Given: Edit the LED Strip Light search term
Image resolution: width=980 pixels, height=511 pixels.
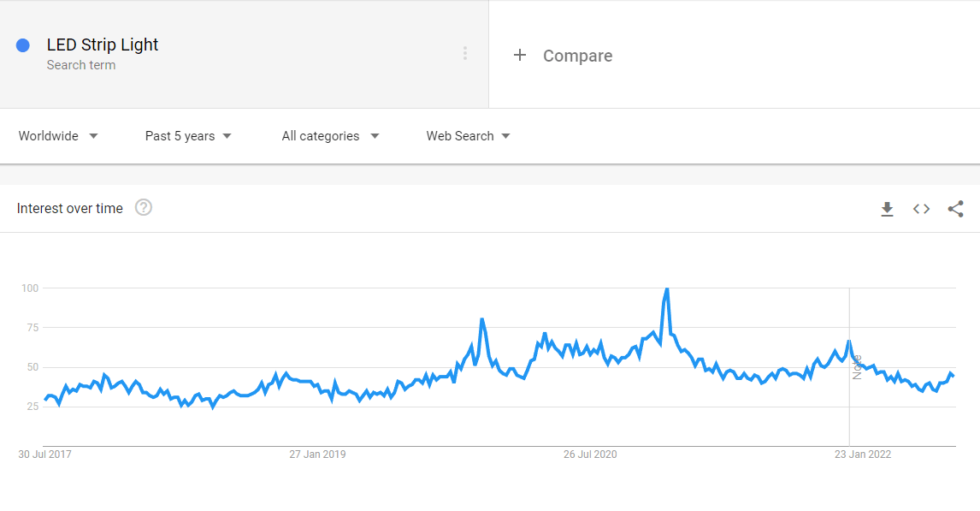Looking at the screenshot, I should tap(103, 45).
